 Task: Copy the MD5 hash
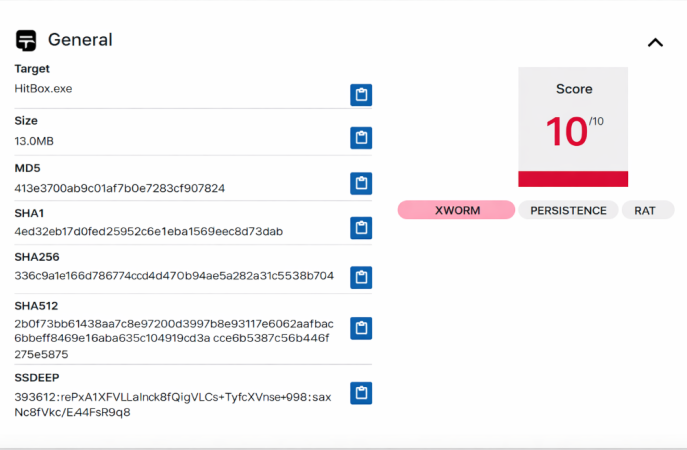click(361, 183)
